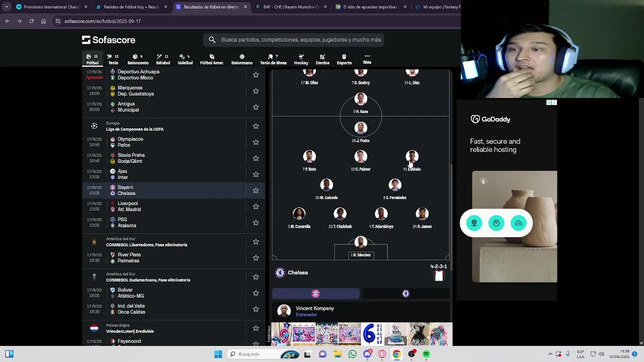Image resolution: width=644 pixels, height=362 pixels.
Task: Favorite the Antigua vs Municipal match
Action: (256, 107)
